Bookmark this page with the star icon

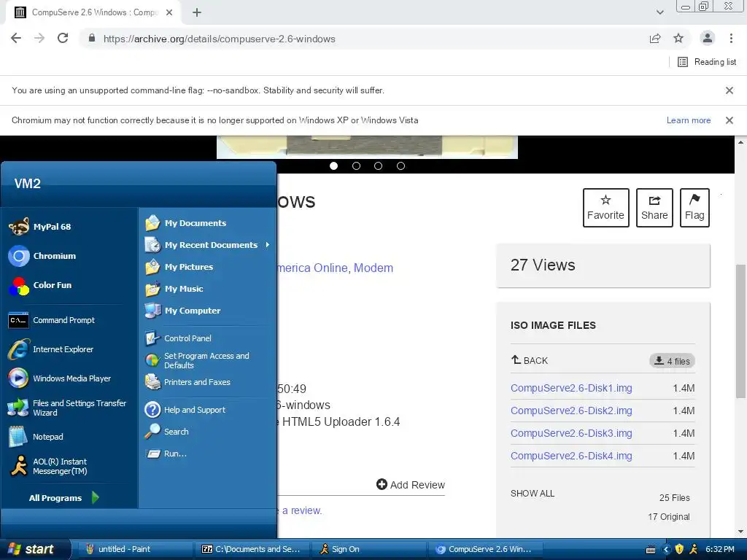coord(678,39)
